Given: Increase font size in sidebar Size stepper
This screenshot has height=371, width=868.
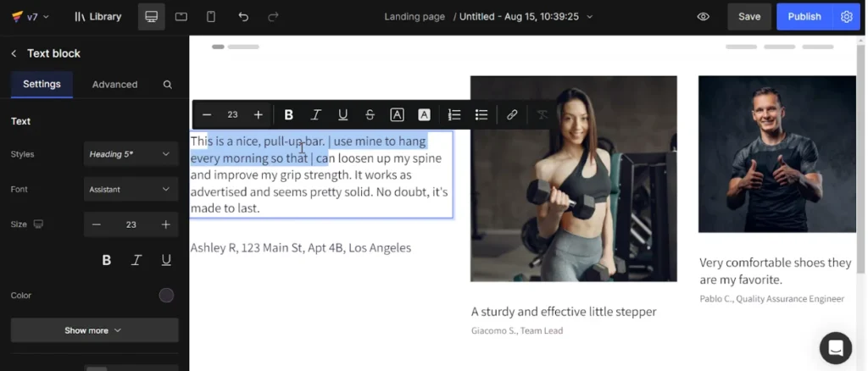Looking at the screenshot, I should [166, 224].
